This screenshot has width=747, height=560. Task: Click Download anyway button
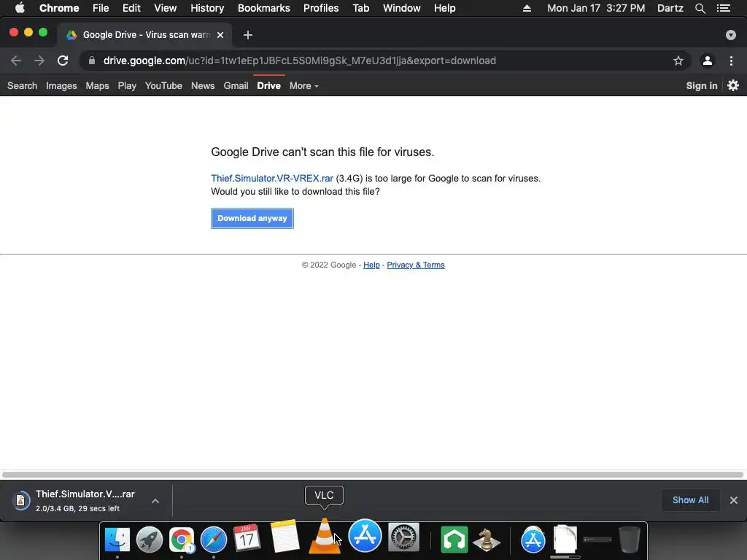[252, 218]
